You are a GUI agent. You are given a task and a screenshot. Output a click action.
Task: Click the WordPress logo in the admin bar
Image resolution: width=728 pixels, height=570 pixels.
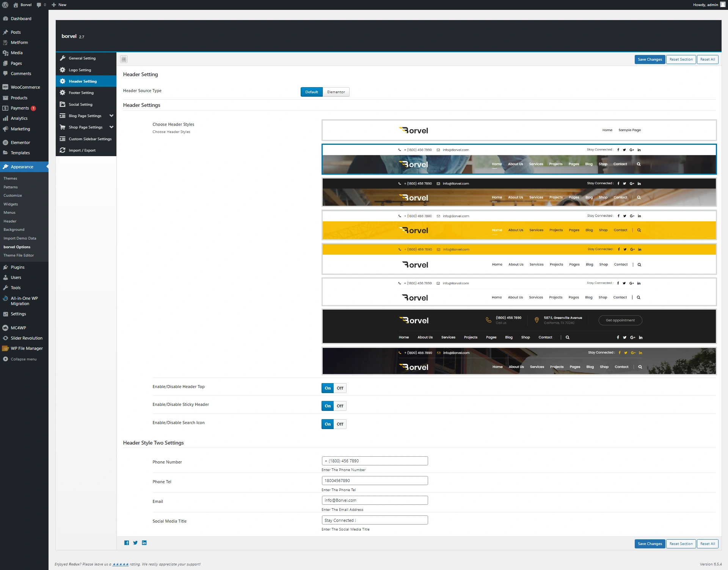5,5
